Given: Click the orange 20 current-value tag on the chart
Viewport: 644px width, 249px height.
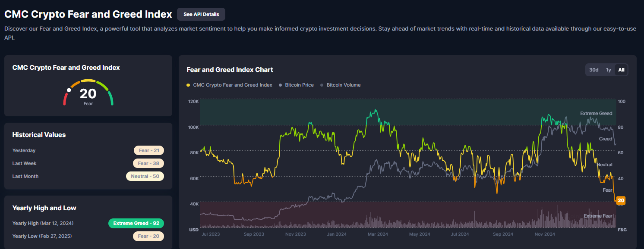Looking at the screenshot, I should tap(621, 200).
